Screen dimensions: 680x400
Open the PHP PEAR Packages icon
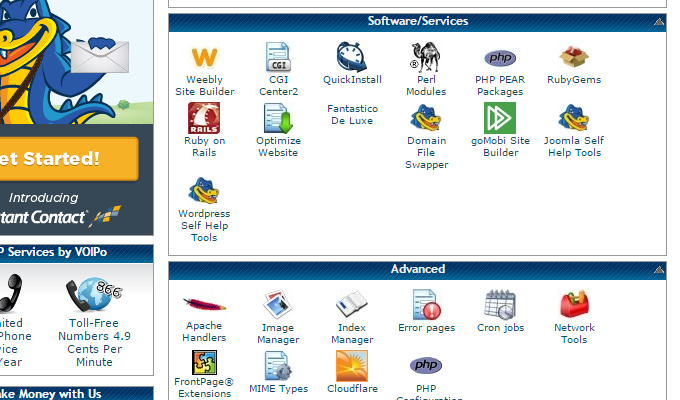coord(500,58)
